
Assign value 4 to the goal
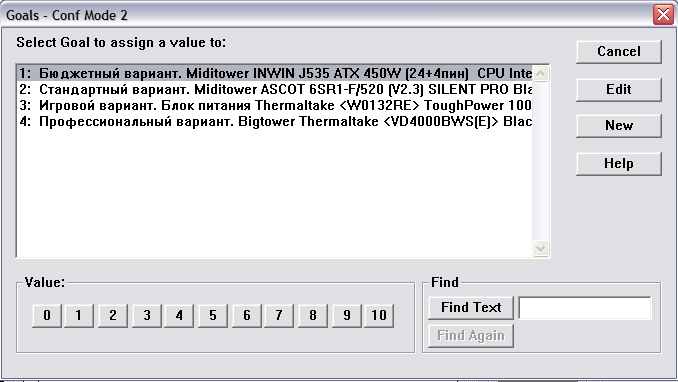[179, 315]
